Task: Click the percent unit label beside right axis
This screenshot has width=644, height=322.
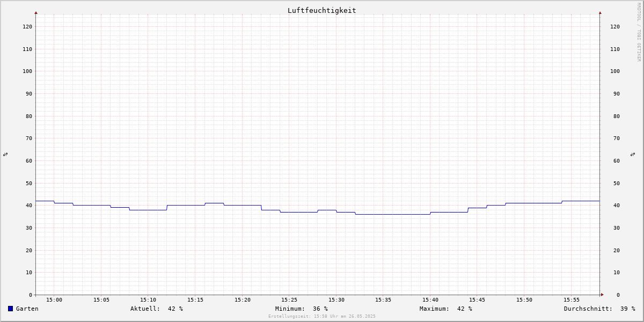Action: [x=633, y=155]
